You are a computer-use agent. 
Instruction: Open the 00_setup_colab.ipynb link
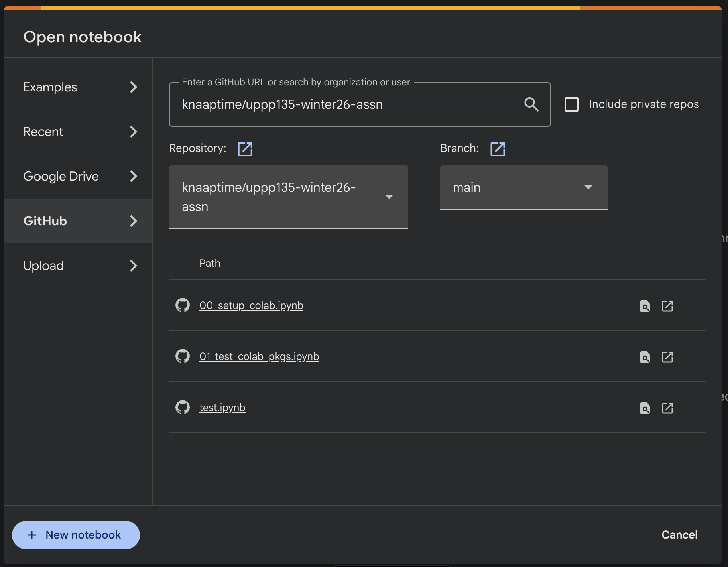tap(251, 305)
